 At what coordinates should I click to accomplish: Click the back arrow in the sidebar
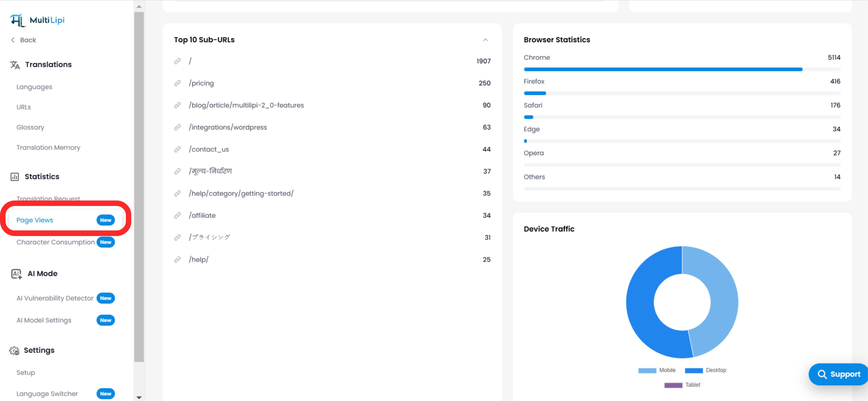13,40
